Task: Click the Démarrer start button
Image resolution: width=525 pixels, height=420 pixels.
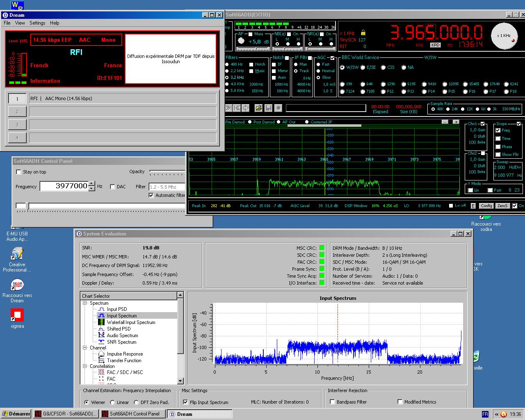Action: pos(16,414)
